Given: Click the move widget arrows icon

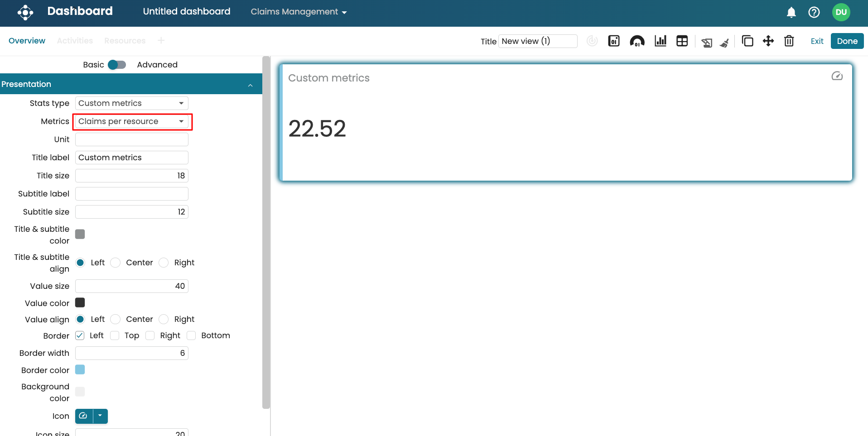Looking at the screenshot, I should pos(768,41).
